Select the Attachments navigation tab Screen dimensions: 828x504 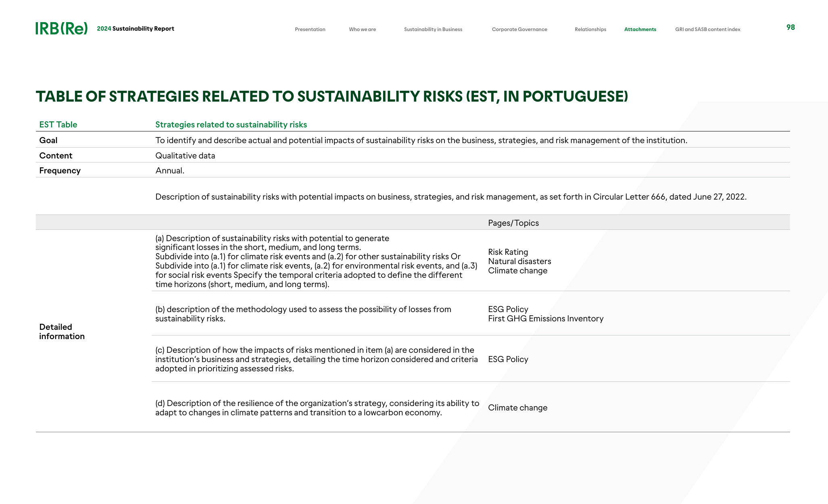pyautogui.click(x=640, y=29)
